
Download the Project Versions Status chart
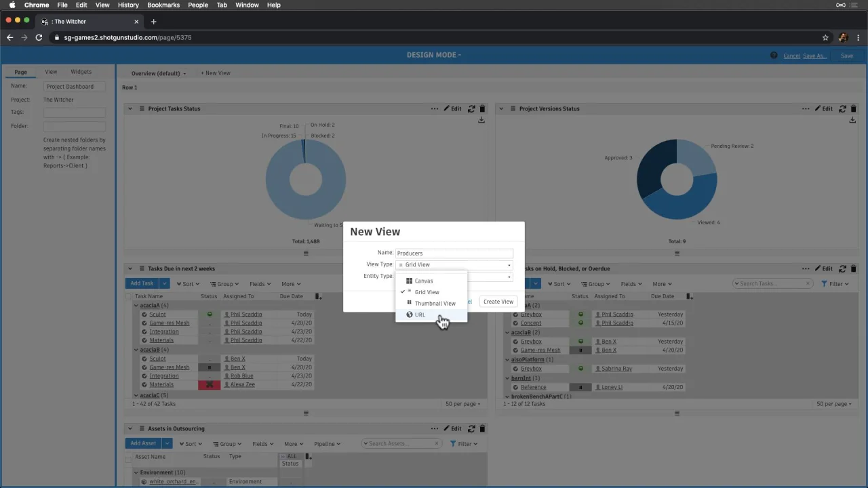click(x=852, y=120)
